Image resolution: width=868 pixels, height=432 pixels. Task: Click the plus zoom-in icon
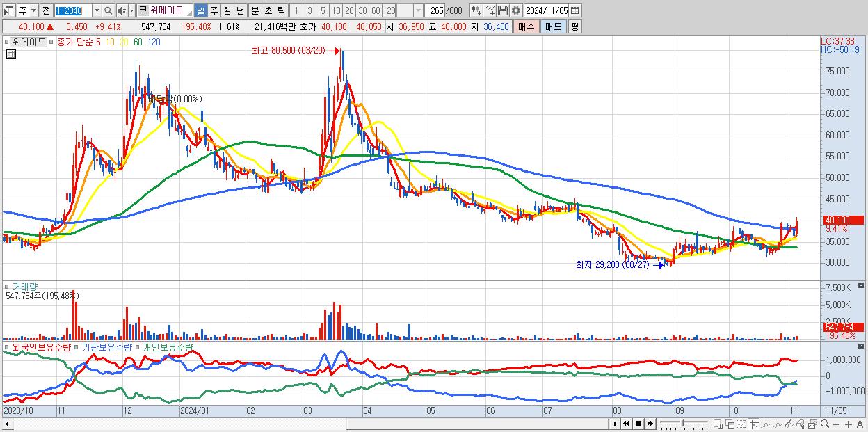[849, 424]
